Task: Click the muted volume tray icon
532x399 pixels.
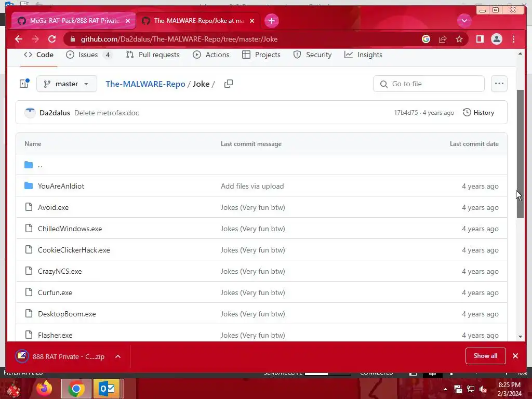Action: point(483,389)
